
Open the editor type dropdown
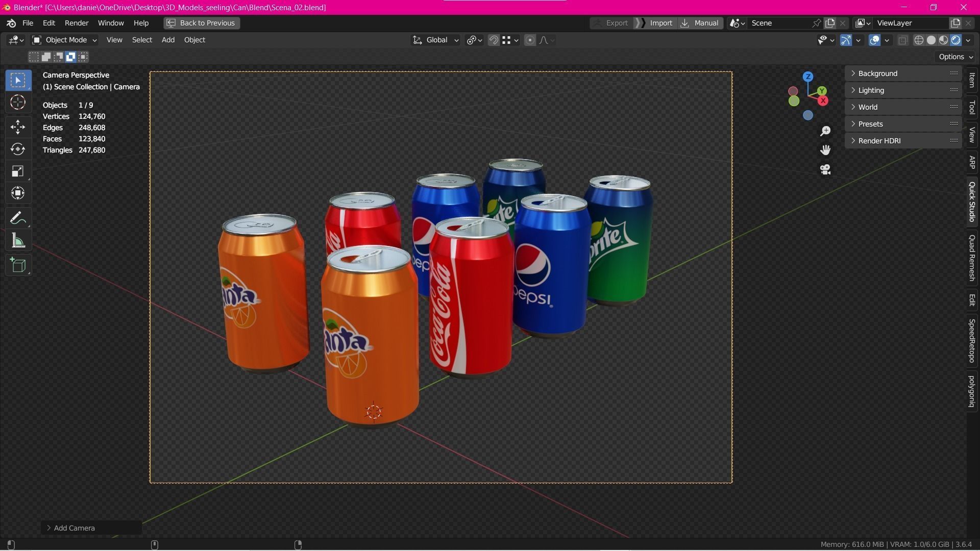pyautogui.click(x=16, y=40)
